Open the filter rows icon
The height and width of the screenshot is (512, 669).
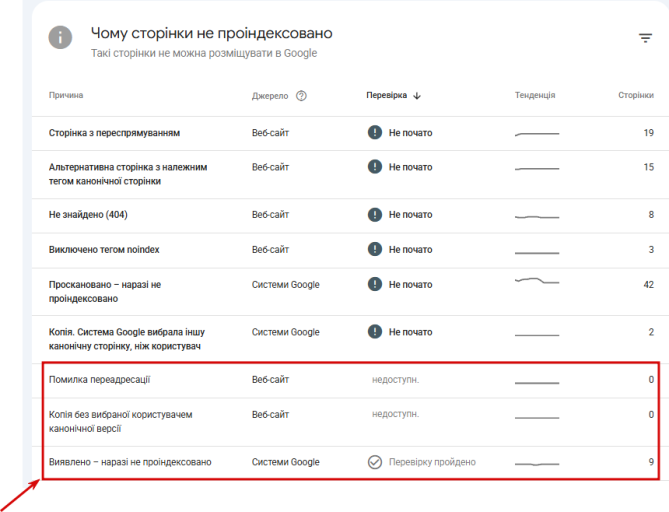click(x=645, y=38)
